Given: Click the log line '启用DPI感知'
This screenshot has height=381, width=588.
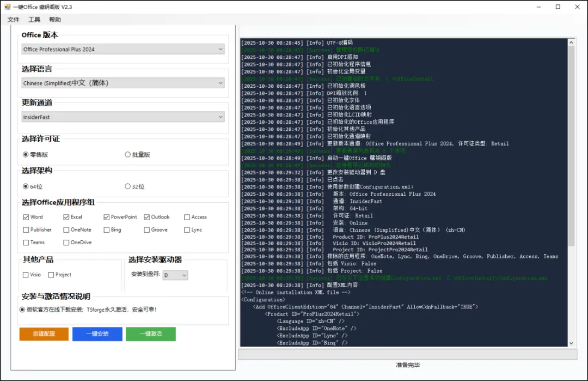Looking at the screenshot, I should coord(299,57).
